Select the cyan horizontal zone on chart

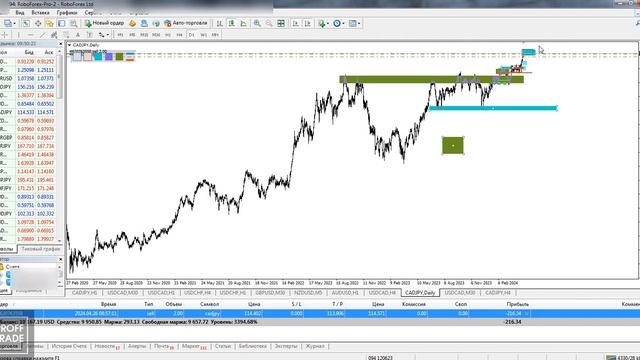493,108
